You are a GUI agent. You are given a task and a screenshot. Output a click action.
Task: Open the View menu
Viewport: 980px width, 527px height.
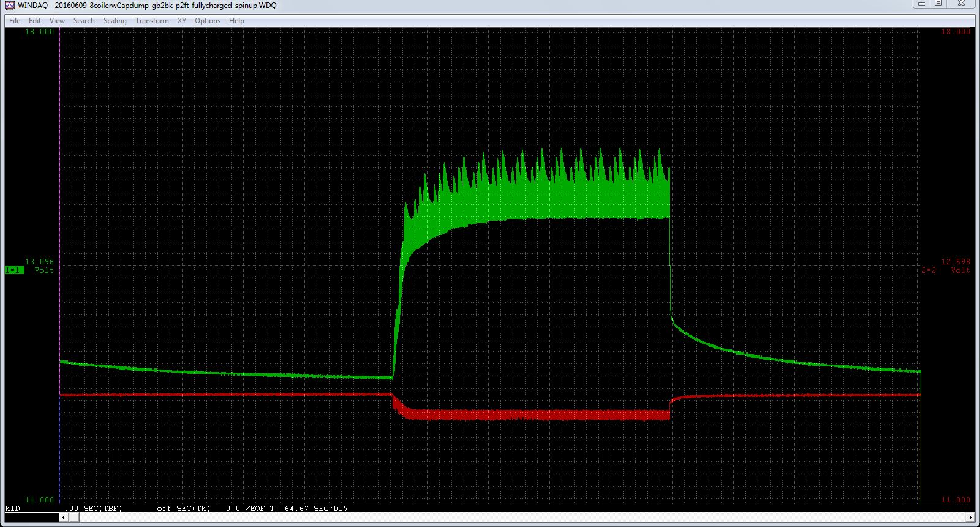point(57,21)
